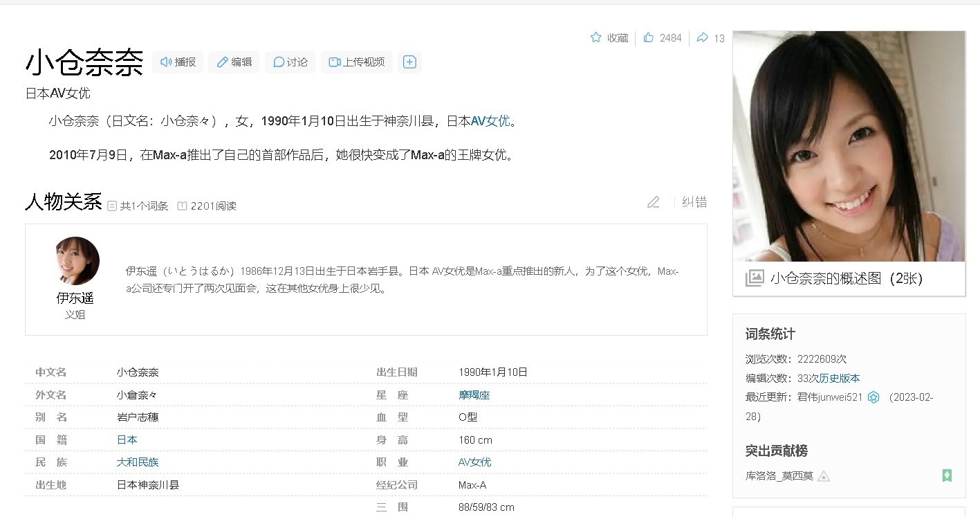Click the 日本 nationality link
This screenshot has width=980, height=517.
coord(127,439)
